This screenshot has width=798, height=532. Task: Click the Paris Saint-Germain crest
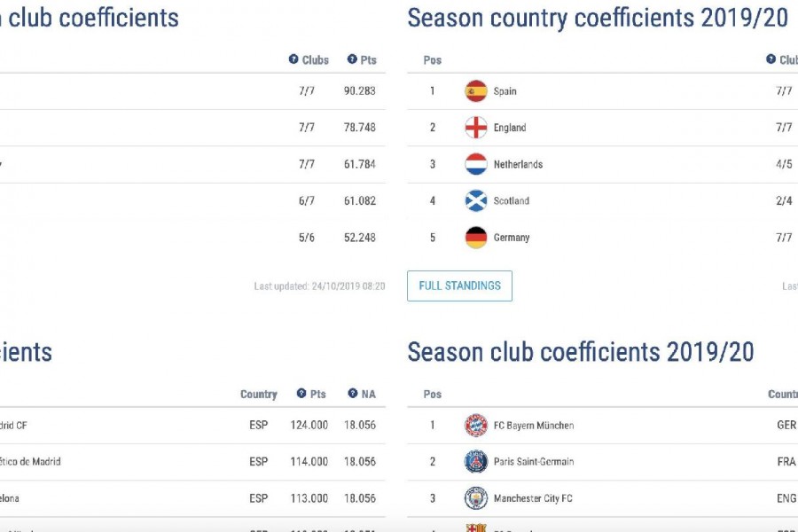476,462
